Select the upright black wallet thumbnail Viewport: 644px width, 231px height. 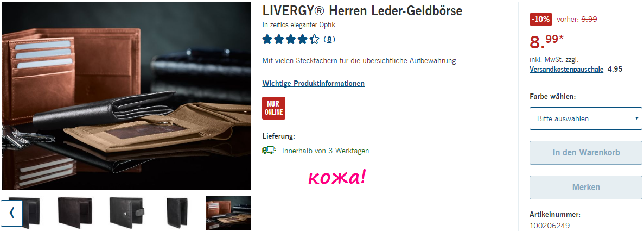(177, 213)
